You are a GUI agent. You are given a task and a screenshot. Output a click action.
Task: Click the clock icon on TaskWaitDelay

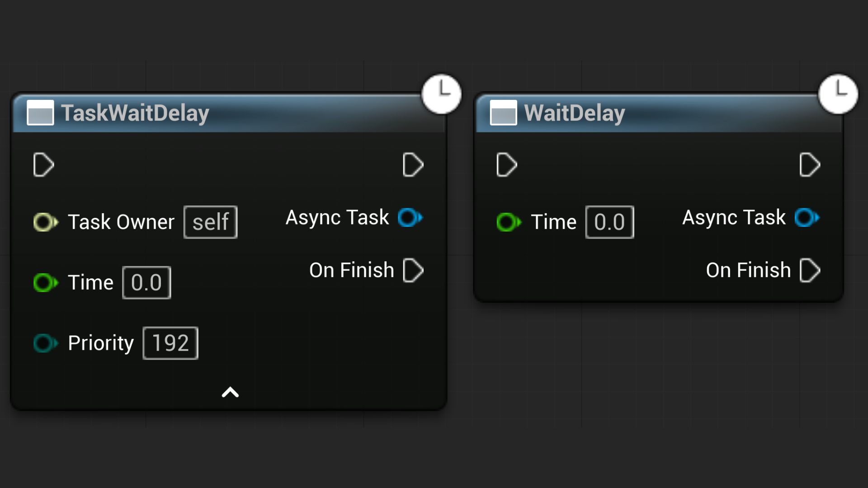[x=442, y=94]
